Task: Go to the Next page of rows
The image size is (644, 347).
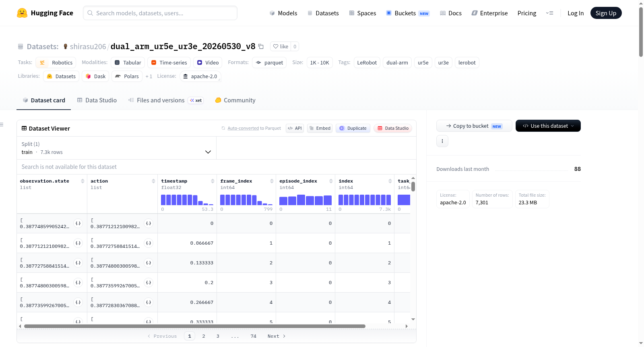Action: (x=277, y=336)
